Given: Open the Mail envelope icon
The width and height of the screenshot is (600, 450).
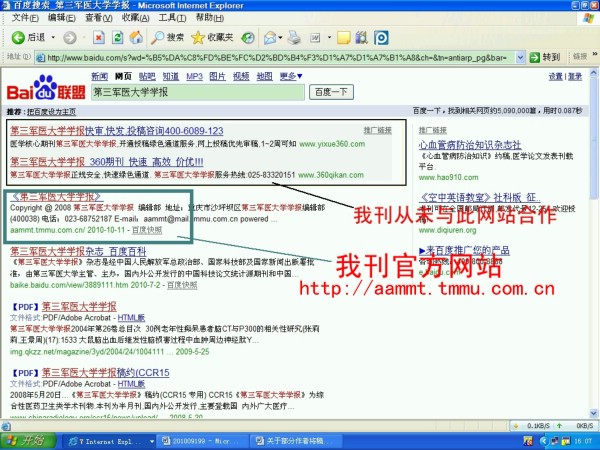Looking at the screenshot, I should [270, 38].
